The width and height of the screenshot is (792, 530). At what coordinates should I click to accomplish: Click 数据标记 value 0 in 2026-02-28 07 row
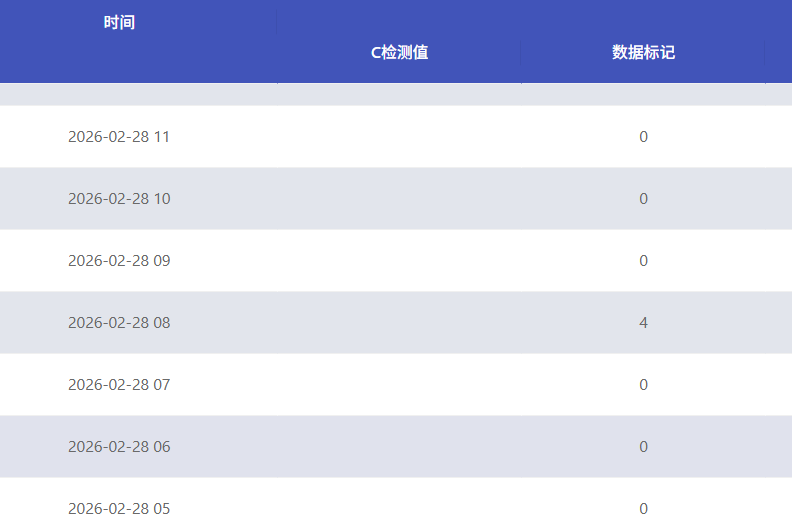[x=643, y=385]
